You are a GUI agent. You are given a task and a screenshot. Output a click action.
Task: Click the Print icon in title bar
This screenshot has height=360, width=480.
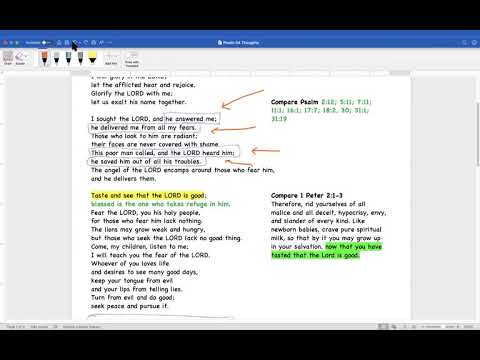94,43
